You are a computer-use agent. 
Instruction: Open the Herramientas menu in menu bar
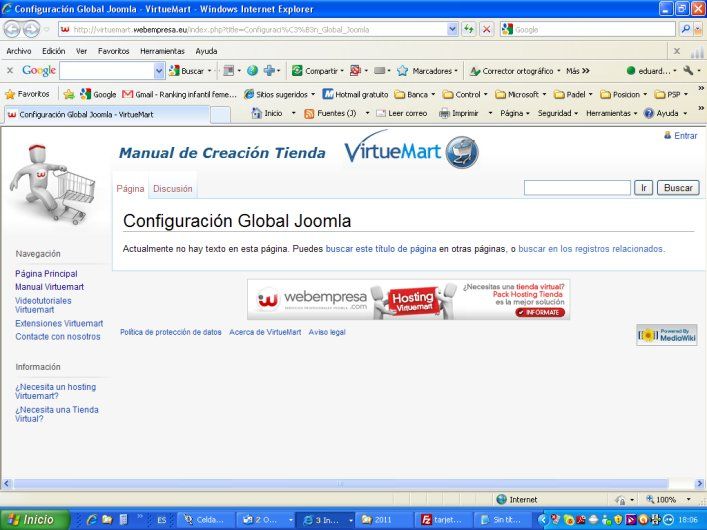tap(162, 51)
